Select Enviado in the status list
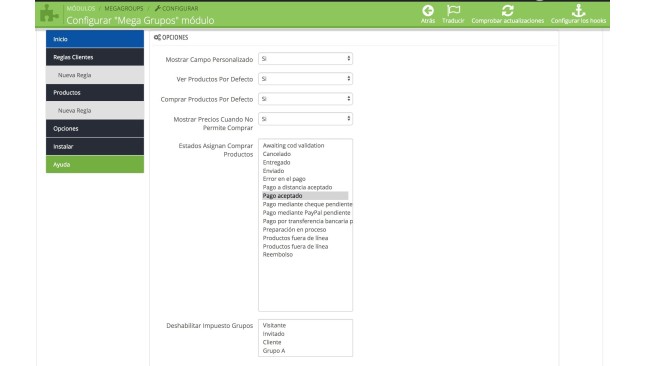Image resolution: width=646 pixels, height=366 pixels. [x=273, y=171]
